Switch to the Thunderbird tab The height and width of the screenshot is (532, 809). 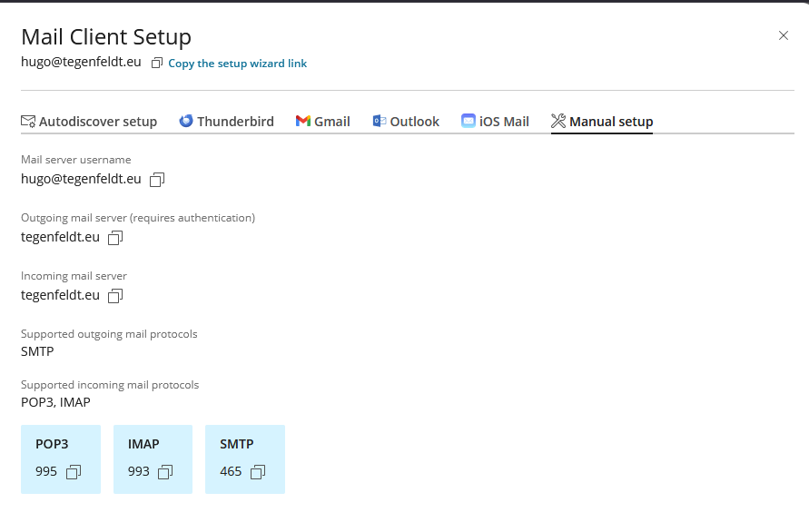pos(235,122)
